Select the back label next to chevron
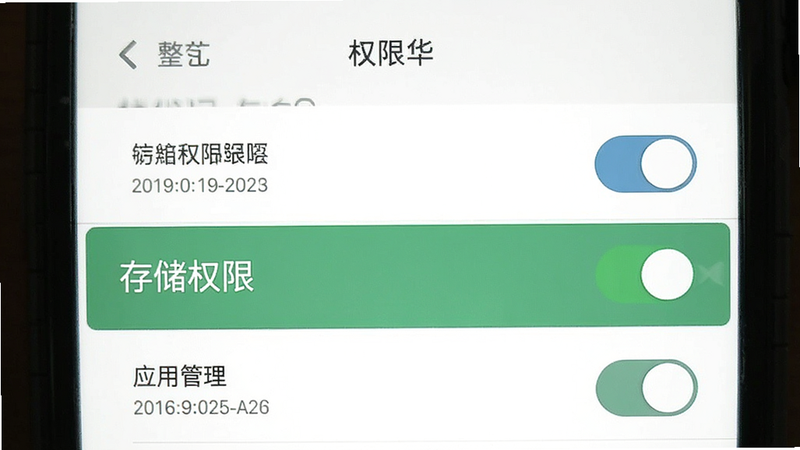800x450 pixels. tap(183, 54)
